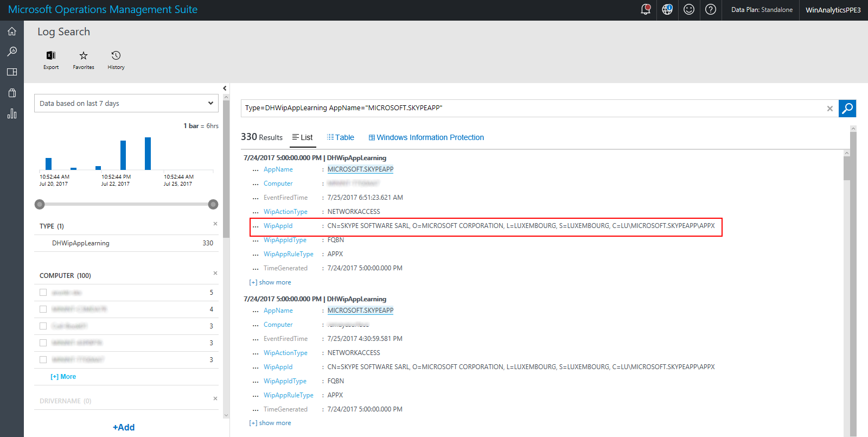Tick the fifth computer filter checkbox
868x437 pixels.
(x=43, y=360)
